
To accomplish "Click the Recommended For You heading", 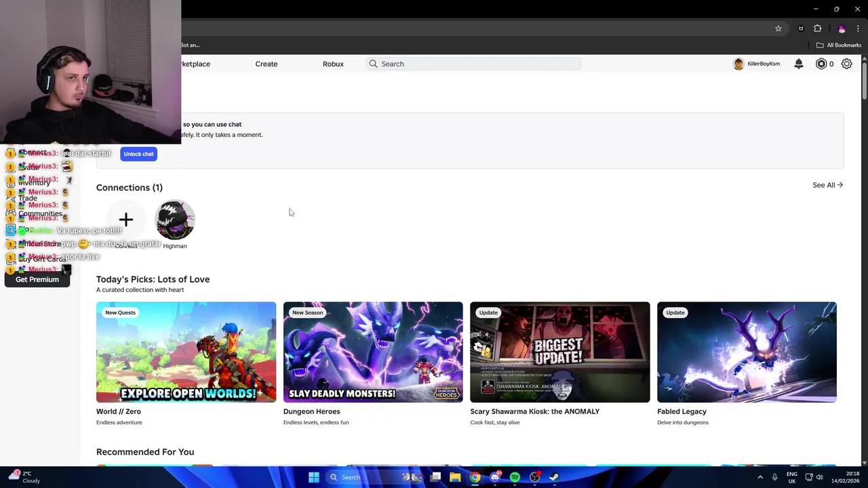I will click(145, 452).
